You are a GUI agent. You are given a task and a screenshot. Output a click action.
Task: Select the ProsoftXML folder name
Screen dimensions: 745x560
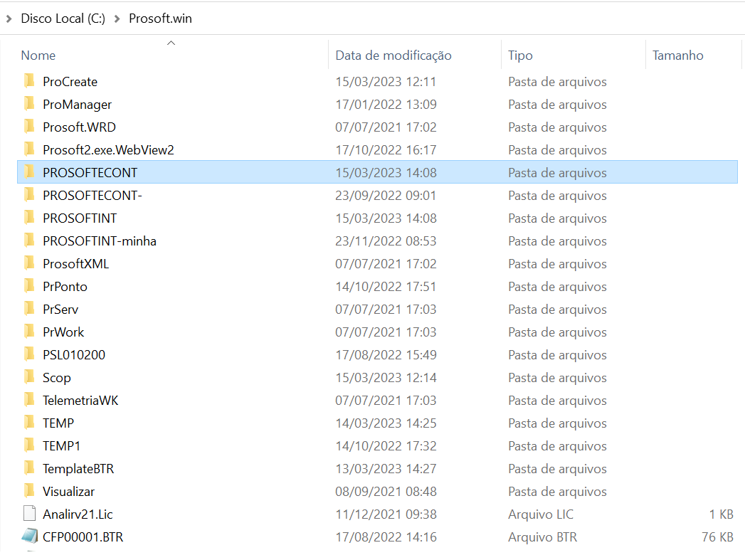[76, 264]
